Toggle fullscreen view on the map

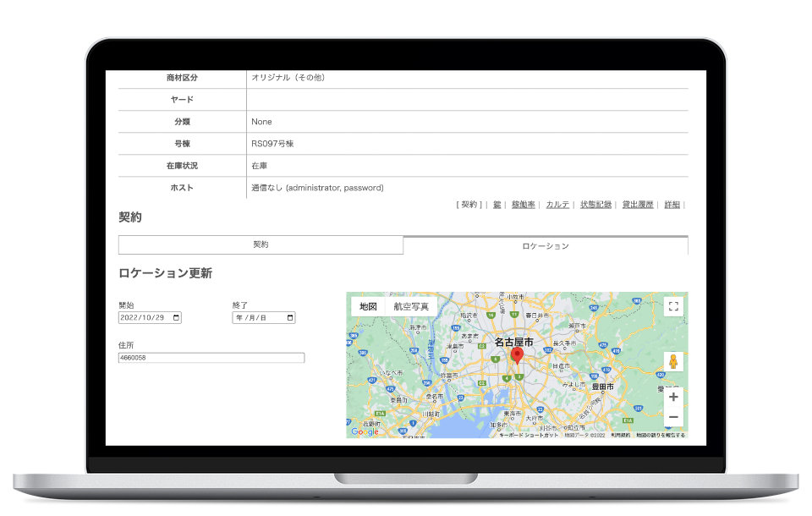tap(673, 306)
